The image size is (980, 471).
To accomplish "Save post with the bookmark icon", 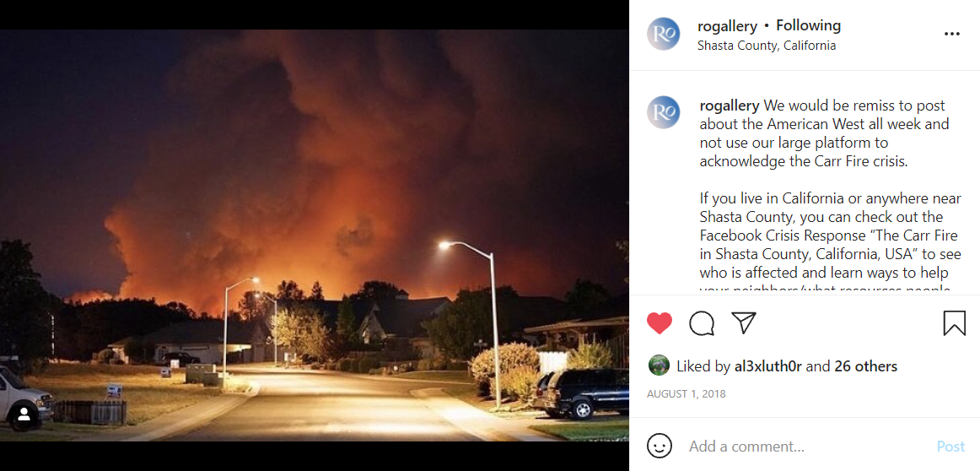I will 955,323.
